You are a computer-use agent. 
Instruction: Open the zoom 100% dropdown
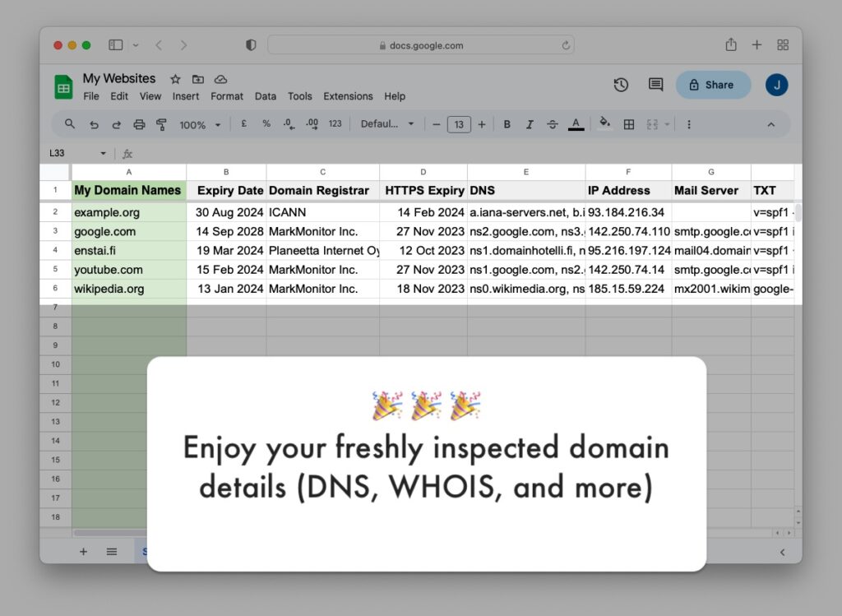(200, 125)
